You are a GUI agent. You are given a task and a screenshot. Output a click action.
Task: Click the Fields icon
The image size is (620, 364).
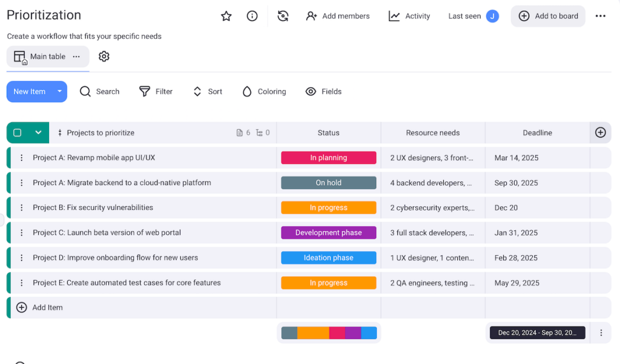(x=311, y=91)
